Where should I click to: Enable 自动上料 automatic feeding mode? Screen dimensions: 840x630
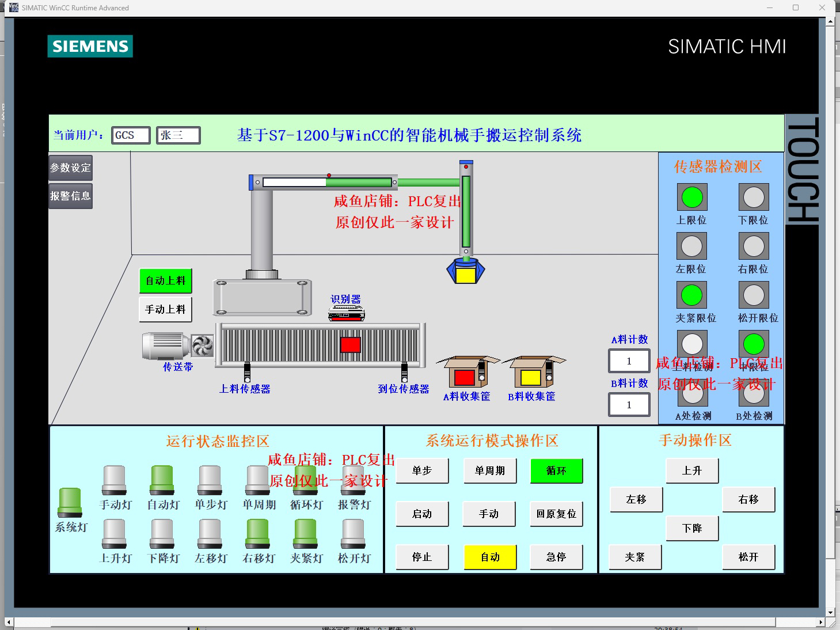point(165,280)
